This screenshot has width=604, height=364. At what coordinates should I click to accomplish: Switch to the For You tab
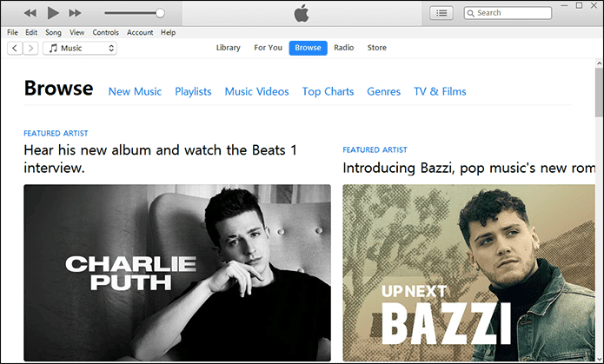point(268,48)
